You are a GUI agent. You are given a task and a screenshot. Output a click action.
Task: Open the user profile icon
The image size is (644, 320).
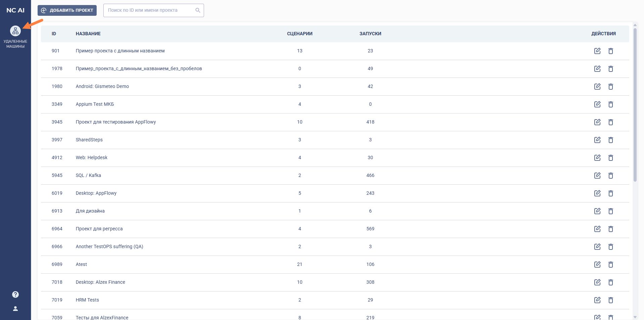point(15,309)
